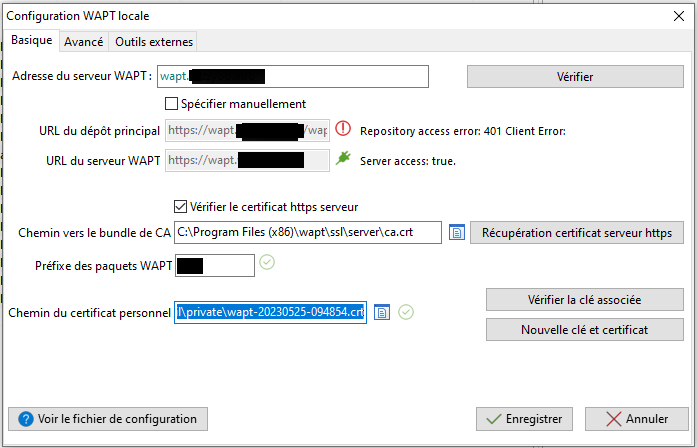The width and height of the screenshot is (697, 448).
Task: Focus the Adresse du serveur WAPT field
Action: pyautogui.click(x=293, y=76)
